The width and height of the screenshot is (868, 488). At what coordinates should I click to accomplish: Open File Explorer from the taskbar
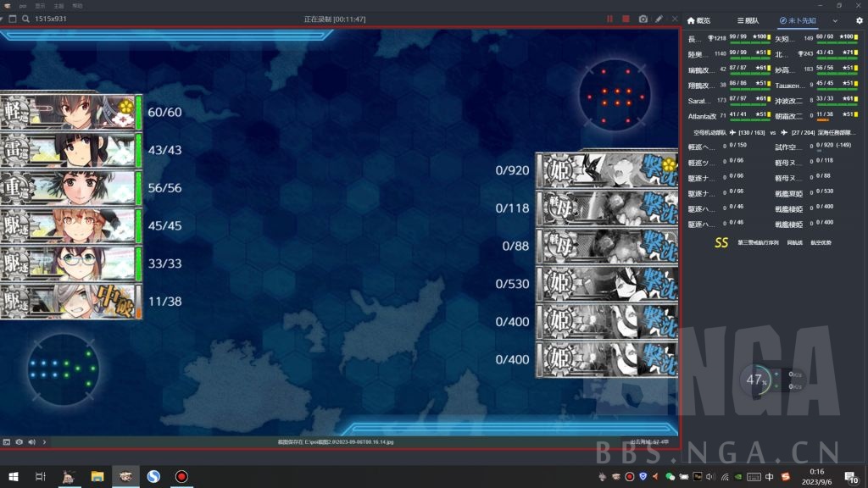coord(97,477)
